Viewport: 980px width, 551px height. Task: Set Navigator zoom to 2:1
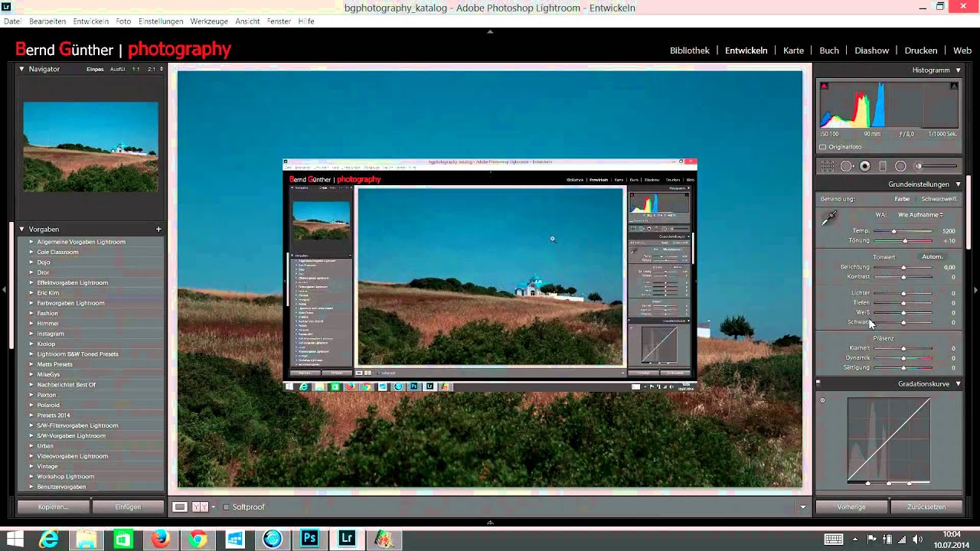(x=152, y=70)
